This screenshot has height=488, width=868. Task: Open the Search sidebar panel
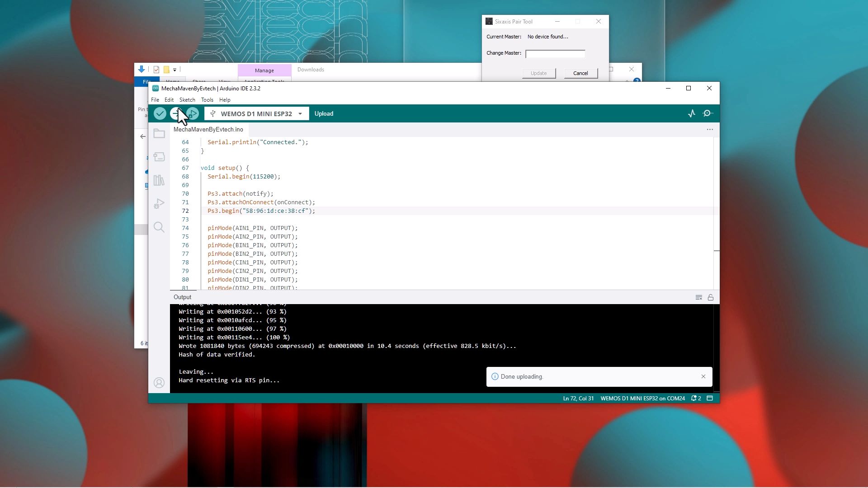pyautogui.click(x=159, y=227)
